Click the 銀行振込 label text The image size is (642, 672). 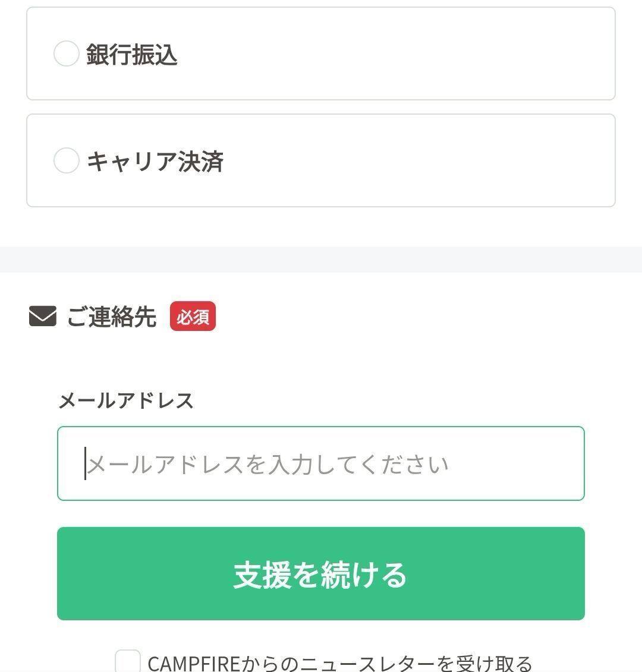point(132,54)
